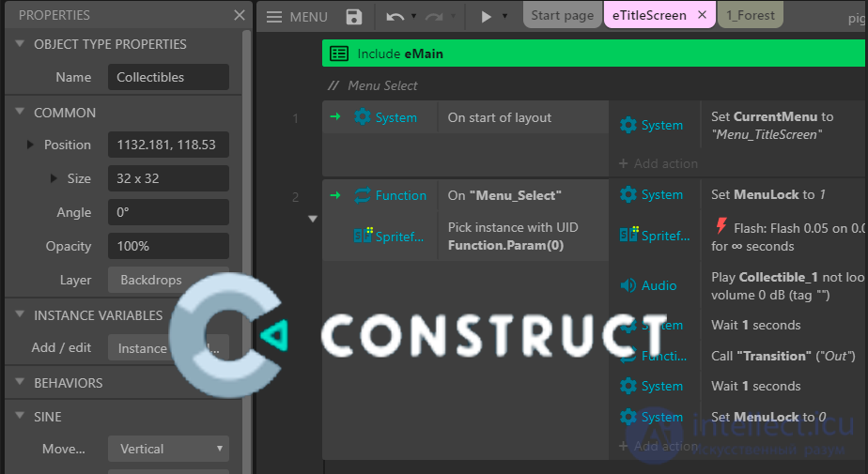Screen dimensions: 868x474
Task: Open Movement dropdown set to Vertical
Action: point(168,449)
